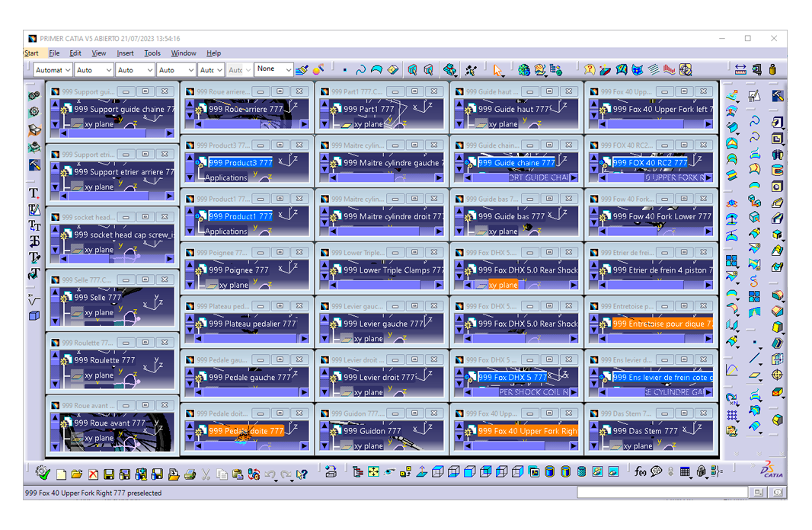This screenshot has width=812, height=530.
Task: Click orange xy plane in Fox DHX 5.0 Rear Shock window
Action: click(503, 285)
